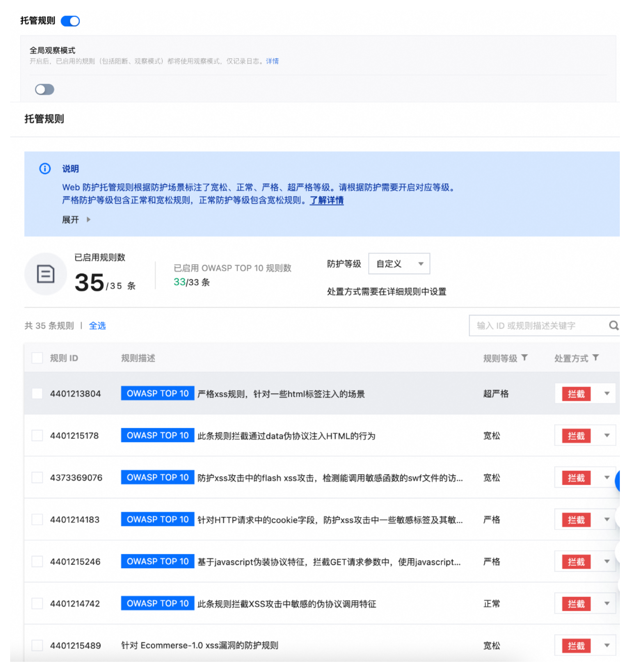The image size is (630, 672).
Task: Click the OWASP TOP 10 tag on rule 4401214742
Action: click(x=157, y=603)
